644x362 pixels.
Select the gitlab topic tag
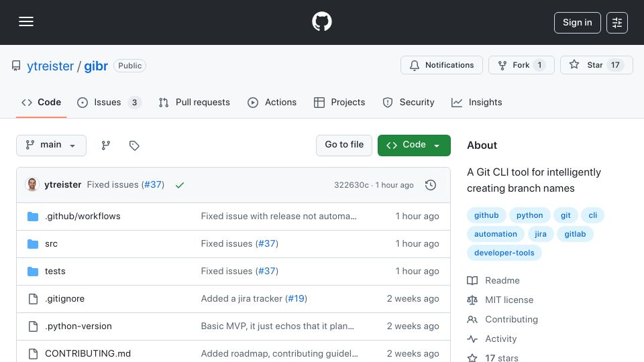pyautogui.click(x=575, y=235)
